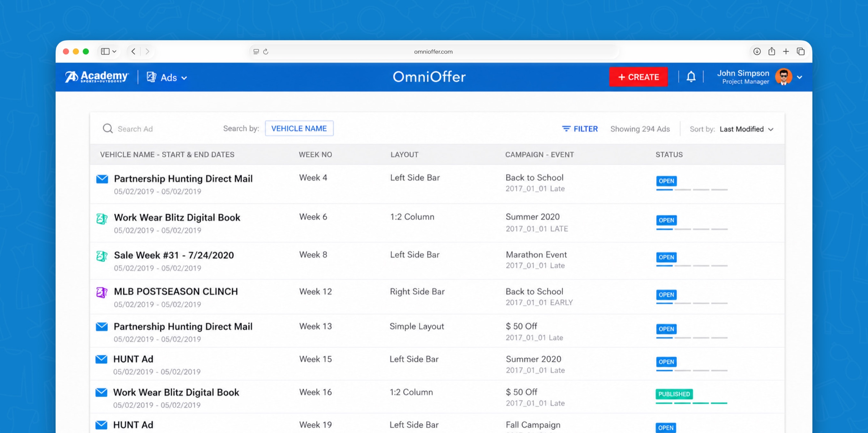Click the Simple Layout cell
868x433 pixels.
tap(417, 326)
